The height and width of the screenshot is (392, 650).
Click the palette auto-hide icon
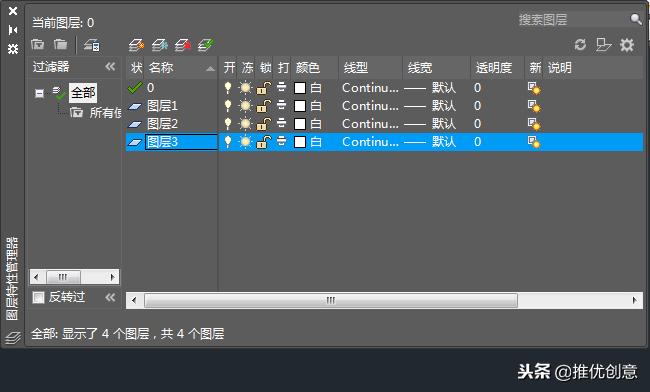[13, 30]
